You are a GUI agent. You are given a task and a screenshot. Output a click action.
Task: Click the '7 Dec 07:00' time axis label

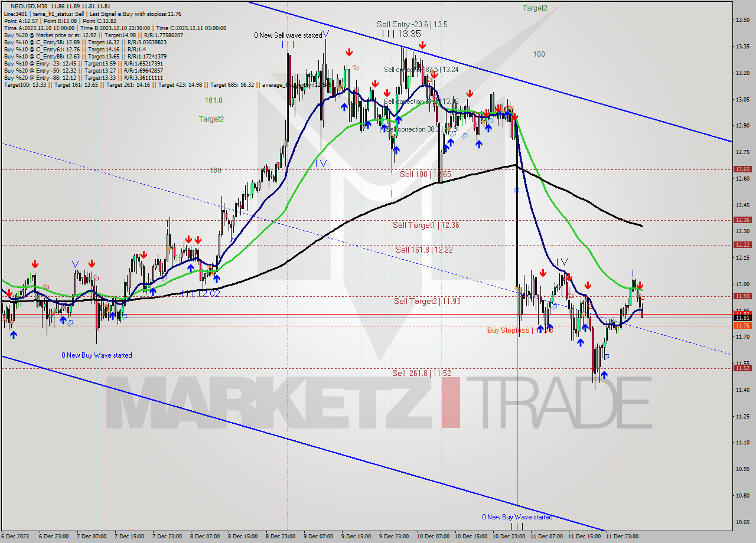pos(92,537)
